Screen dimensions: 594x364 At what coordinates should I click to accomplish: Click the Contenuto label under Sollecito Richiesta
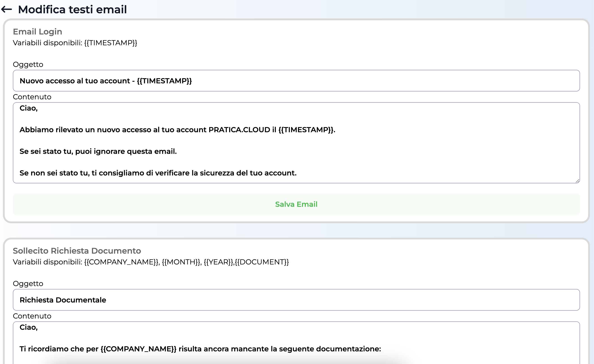tap(32, 316)
